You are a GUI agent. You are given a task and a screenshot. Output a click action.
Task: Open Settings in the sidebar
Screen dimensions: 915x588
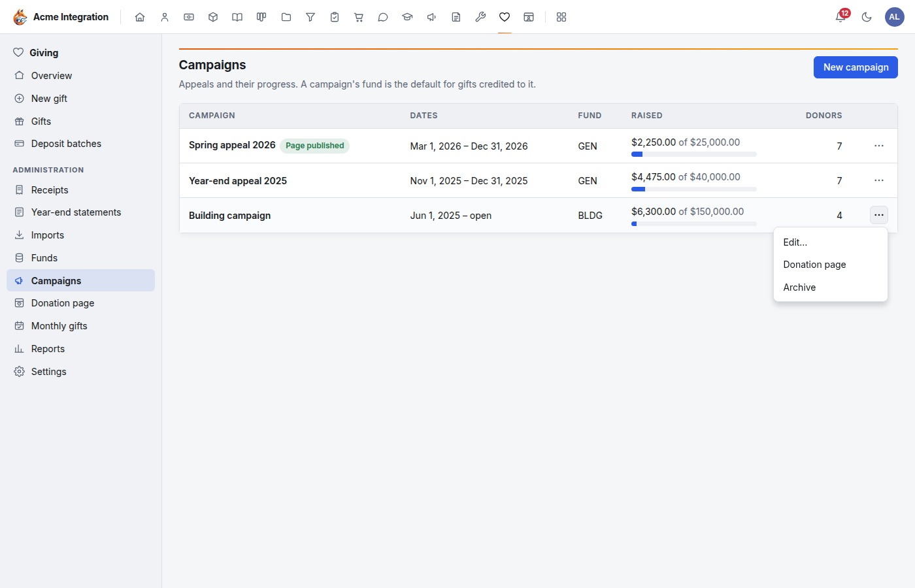pyautogui.click(x=81, y=372)
